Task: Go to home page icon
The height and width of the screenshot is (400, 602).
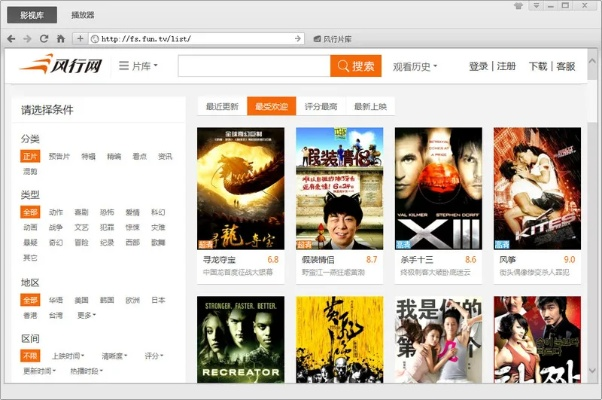Action: tap(61, 39)
